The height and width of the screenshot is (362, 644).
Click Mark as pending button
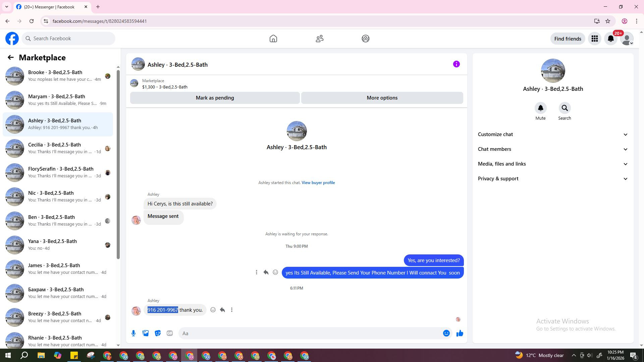point(215,98)
